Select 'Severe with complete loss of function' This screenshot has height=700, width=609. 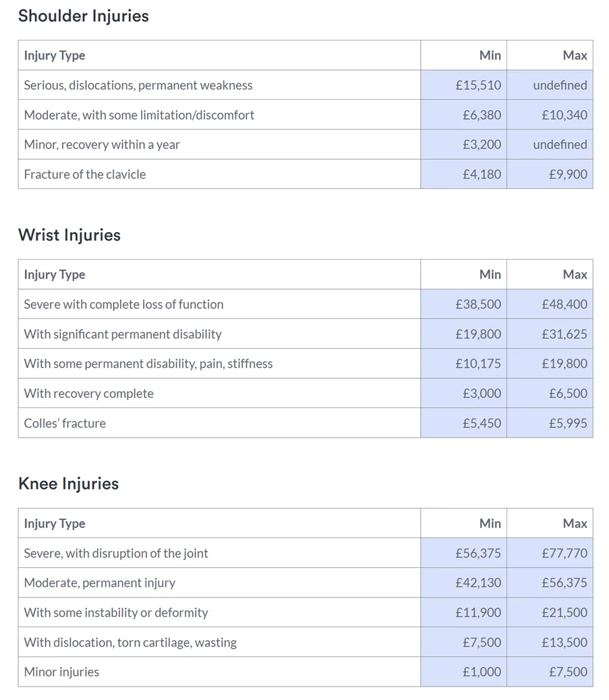coord(123,305)
